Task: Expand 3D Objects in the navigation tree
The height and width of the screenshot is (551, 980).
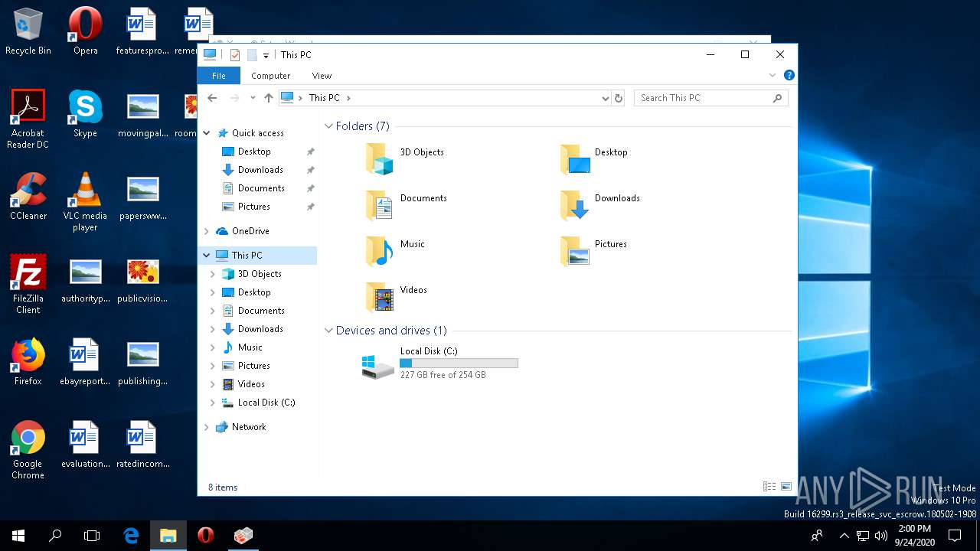Action: coord(213,274)
